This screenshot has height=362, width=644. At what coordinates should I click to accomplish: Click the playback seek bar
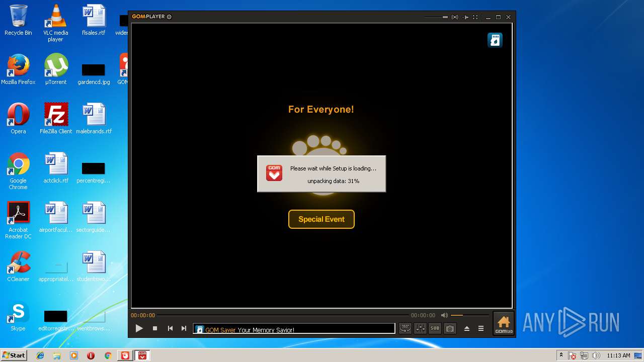tap(283, 315)
